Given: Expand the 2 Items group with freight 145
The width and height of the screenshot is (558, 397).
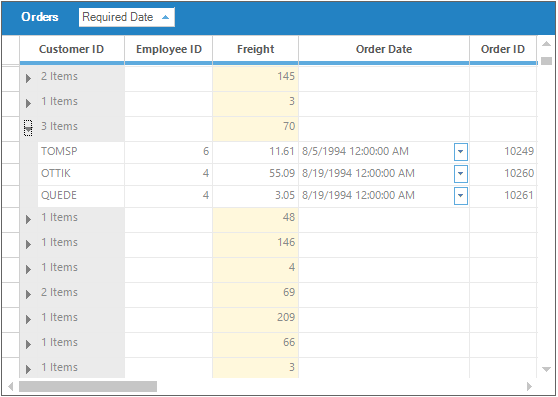Looking at the screenshot, I should click(28, 78).
